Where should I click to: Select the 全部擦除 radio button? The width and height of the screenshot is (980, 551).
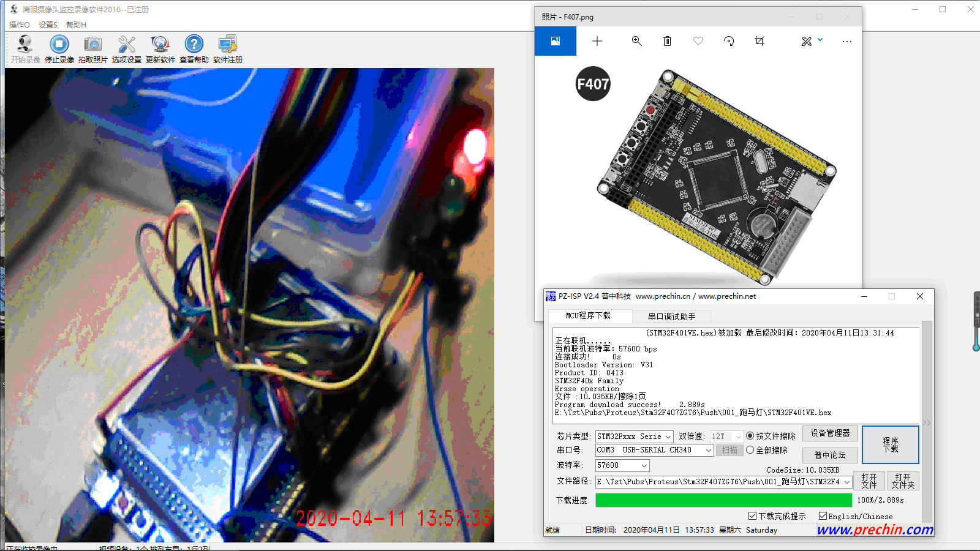(750, 450)
